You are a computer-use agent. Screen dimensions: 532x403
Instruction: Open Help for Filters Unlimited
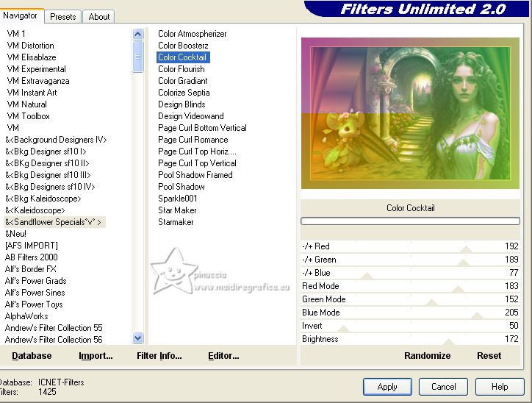500,387
